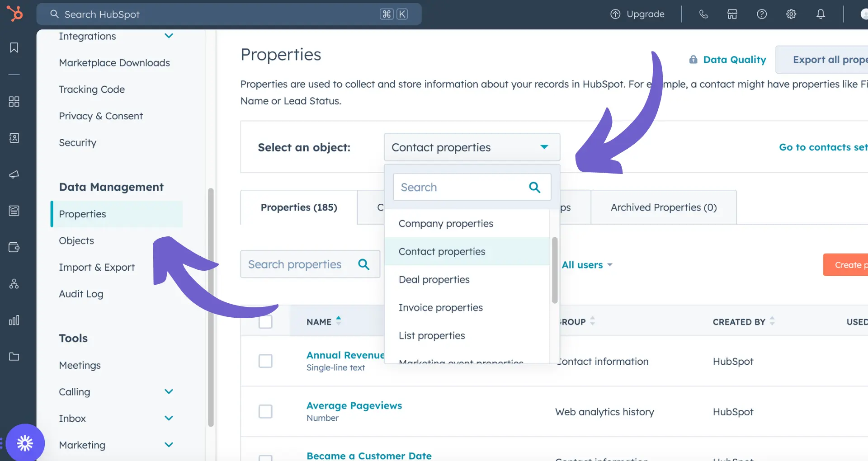Open the reporting bar chart icon in left rail
Viewport: 868px width, 461px height.
tap(14, 320)
